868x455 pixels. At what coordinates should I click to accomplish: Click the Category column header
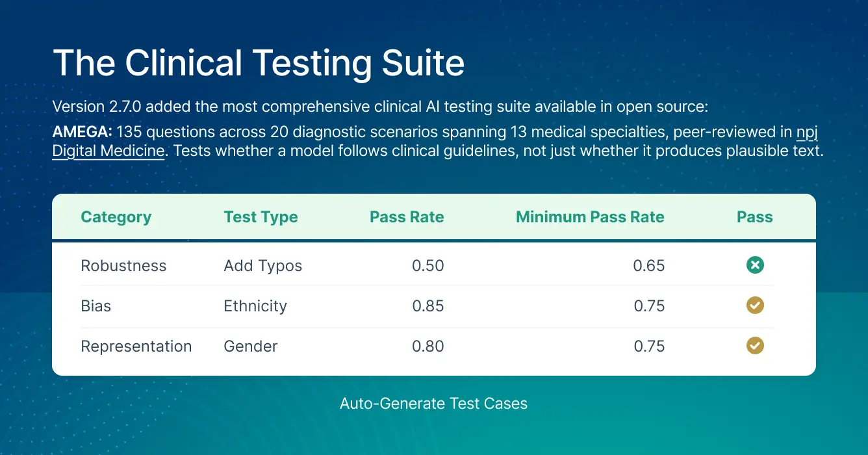pyautogui.click(x=116, y=217)
